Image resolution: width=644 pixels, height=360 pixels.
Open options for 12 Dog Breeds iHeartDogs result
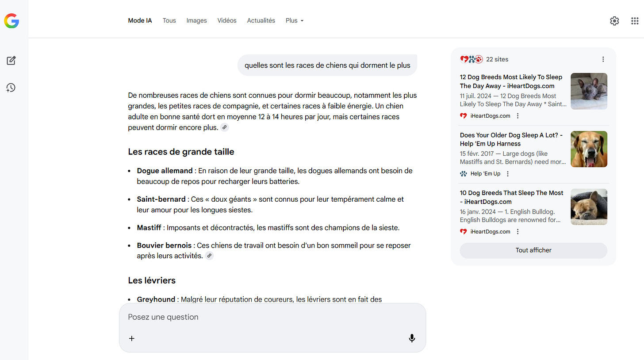click(x=517, y=116)
